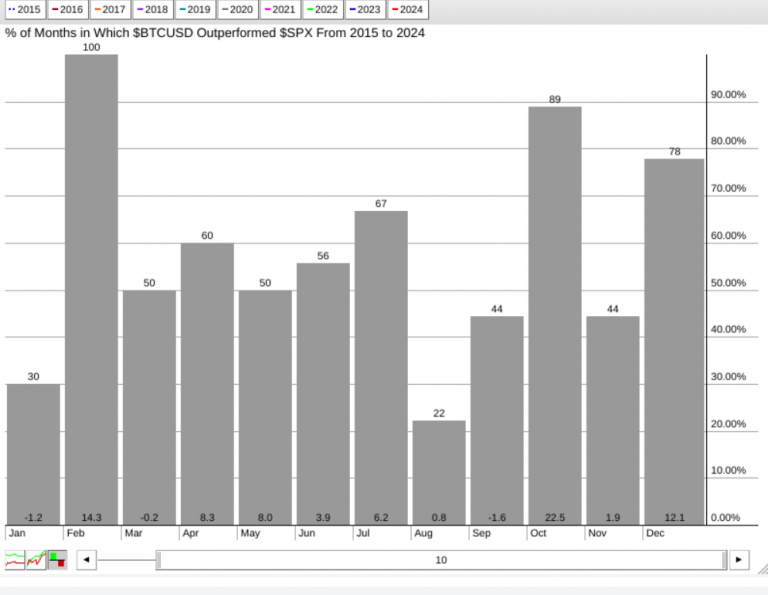
Task: Click the June bar in the histogram
Action: 323,394
